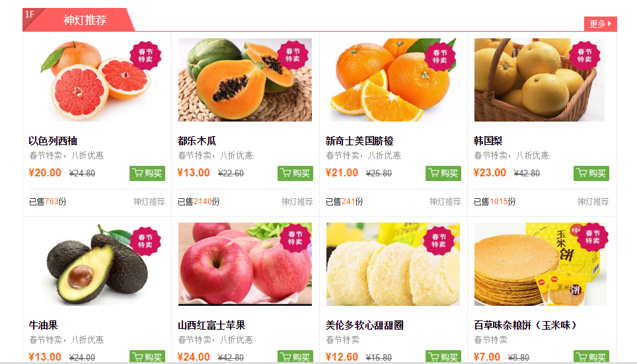
Task: Buy 以色列西柚 with the cart button
Action: pyautogui.click(x=147, y=174)
